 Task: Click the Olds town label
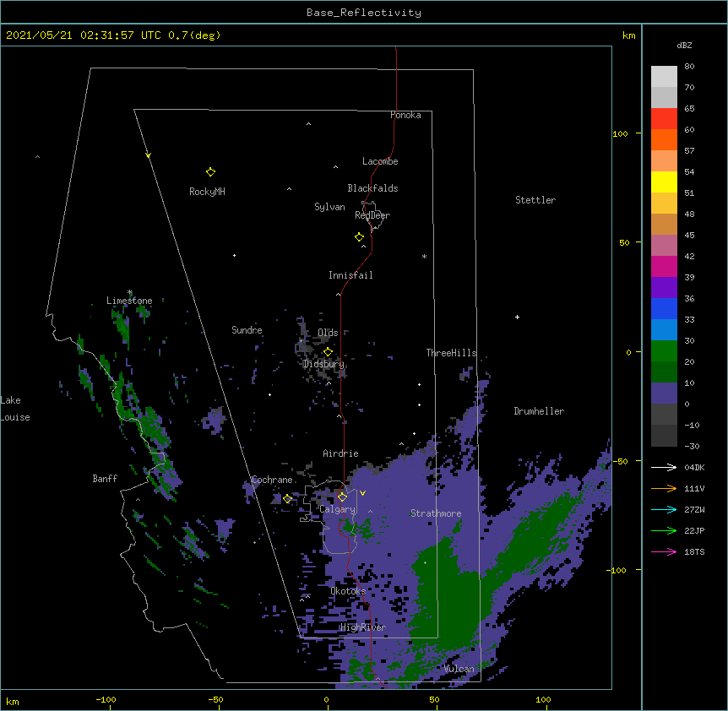328,333
